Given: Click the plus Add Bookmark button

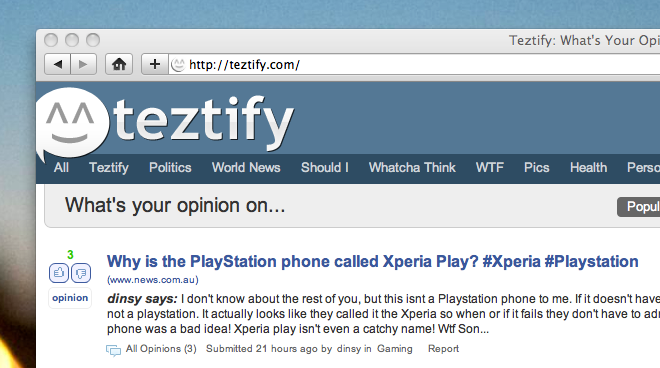Looking at the screenshot, I should [154, 64].
